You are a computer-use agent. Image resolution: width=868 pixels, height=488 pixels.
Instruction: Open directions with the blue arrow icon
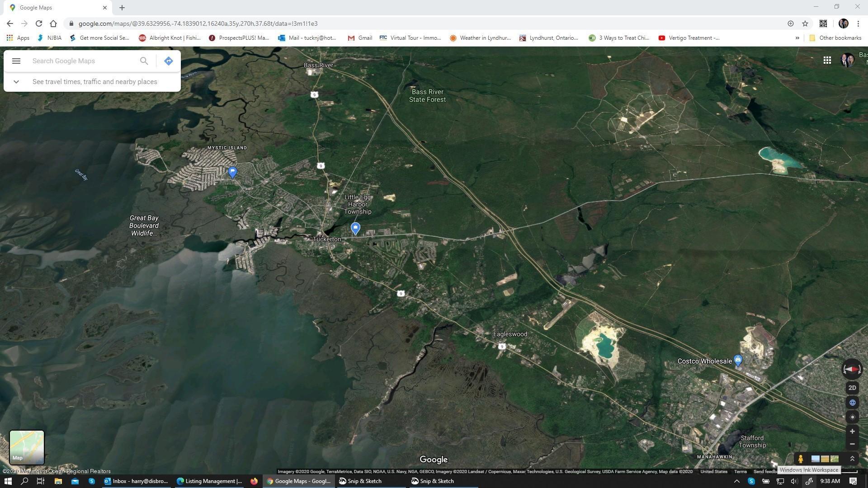[169, 61]
